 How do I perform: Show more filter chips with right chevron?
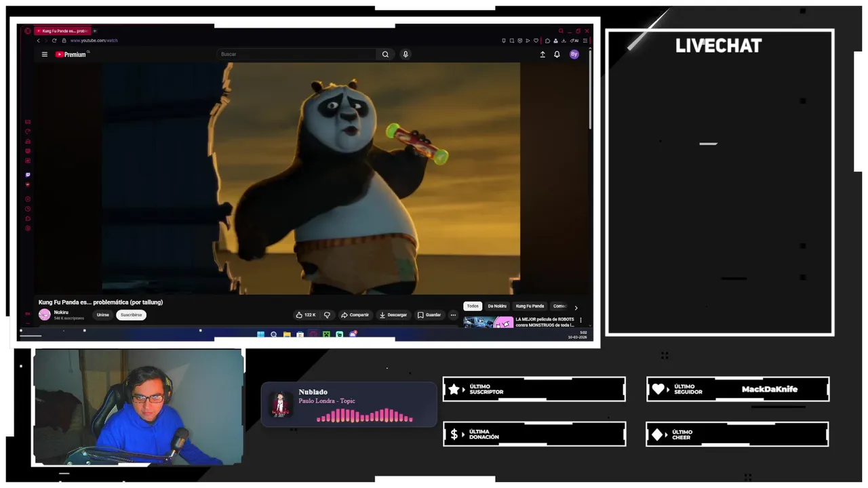(576, 307)
